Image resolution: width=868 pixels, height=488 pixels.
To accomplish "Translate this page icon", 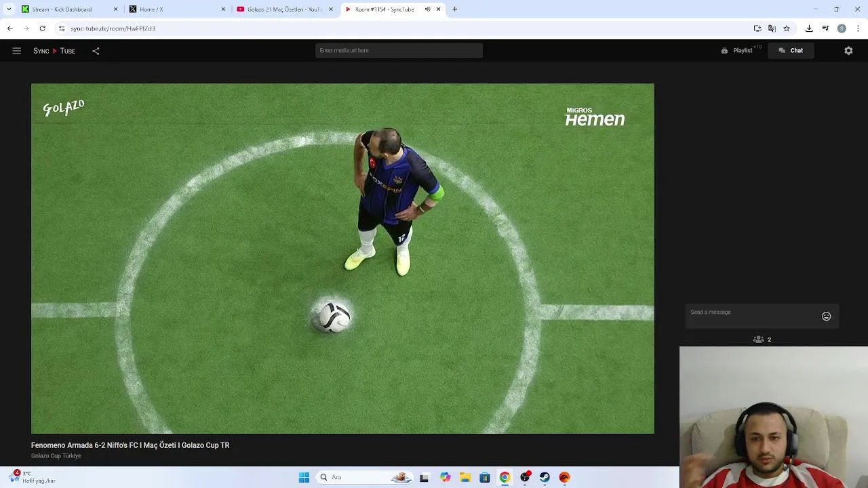I will (x=772, y=28).
